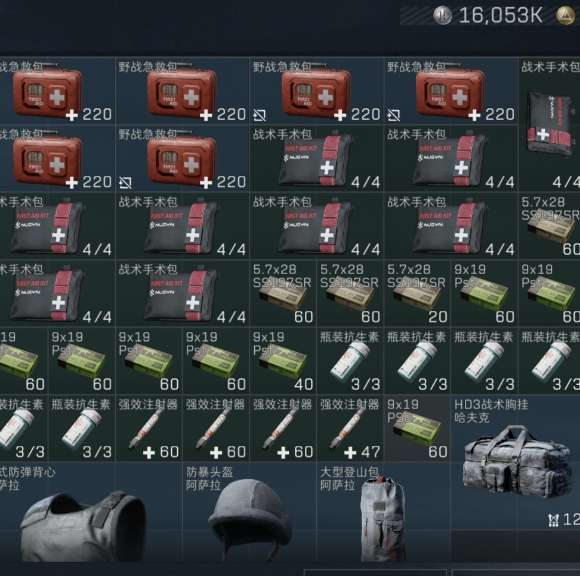This screenshot has width=580, height=576.
Task: Click the first 5.7x28 SS197SR box with 60
Action: click(x=283, y=293)
